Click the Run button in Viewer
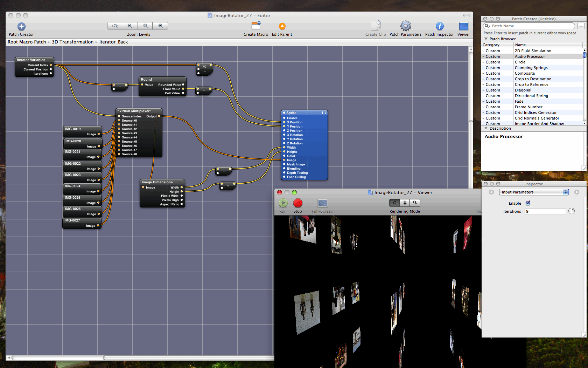This screenshot has height=368, width=588. pos(283,203)
